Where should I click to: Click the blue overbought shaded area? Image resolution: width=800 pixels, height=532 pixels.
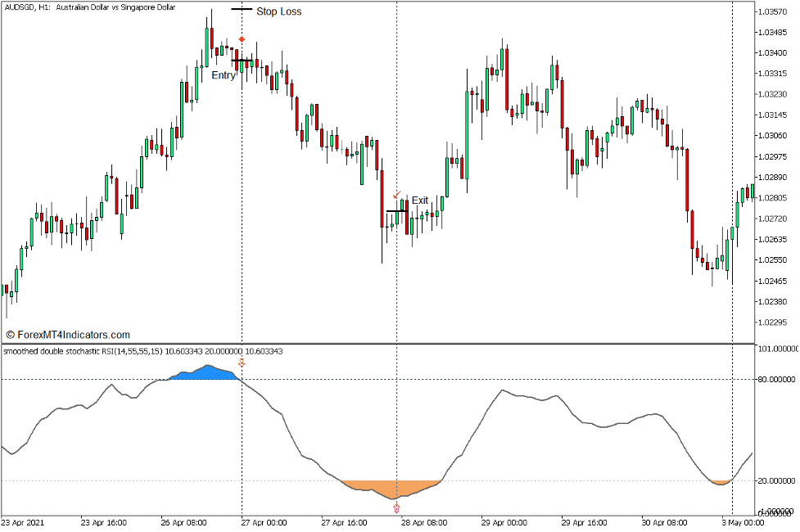(203, 373)
